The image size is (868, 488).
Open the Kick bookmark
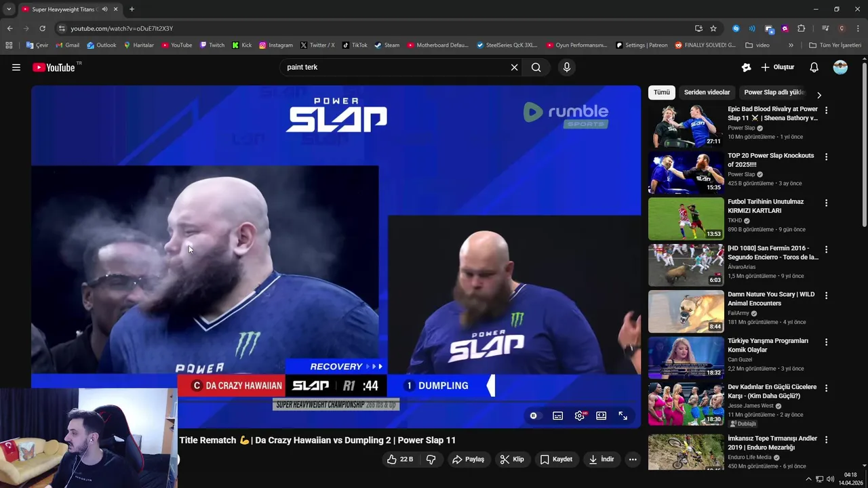pos(241,45)
